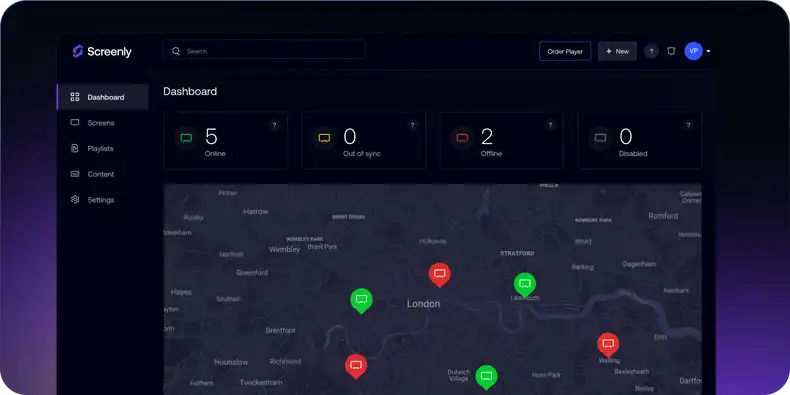Click the 'London' map label
The height and width of the screenshot is (395, 790).
click(423, 304)
